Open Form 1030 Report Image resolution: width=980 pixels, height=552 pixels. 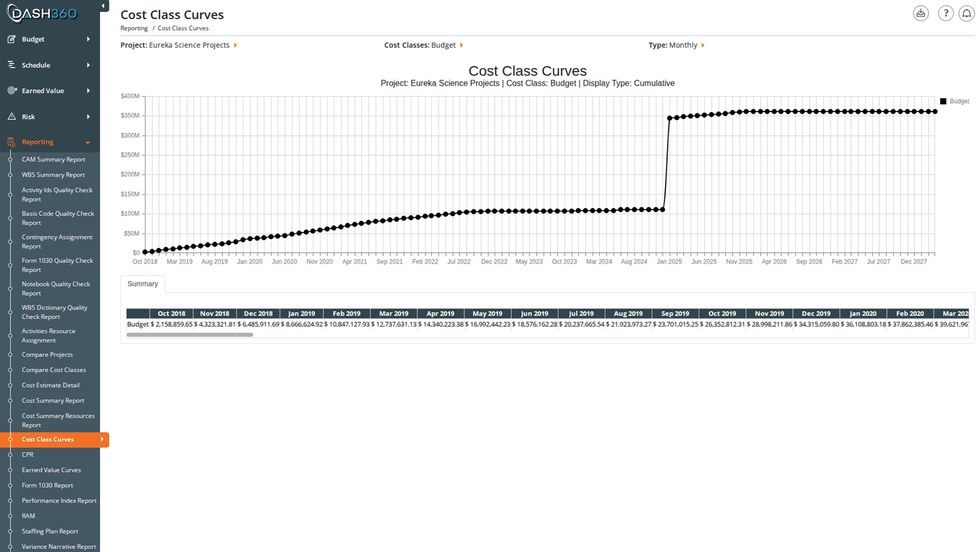pyautogui.click(x=48, y=485)
